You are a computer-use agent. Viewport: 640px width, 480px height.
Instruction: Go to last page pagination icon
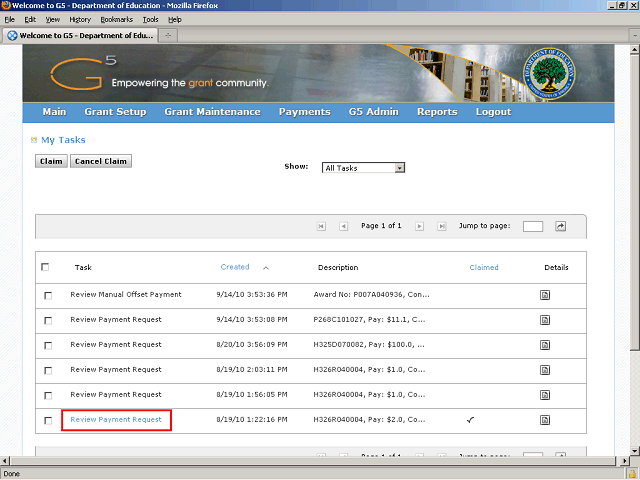click(439, 226)
